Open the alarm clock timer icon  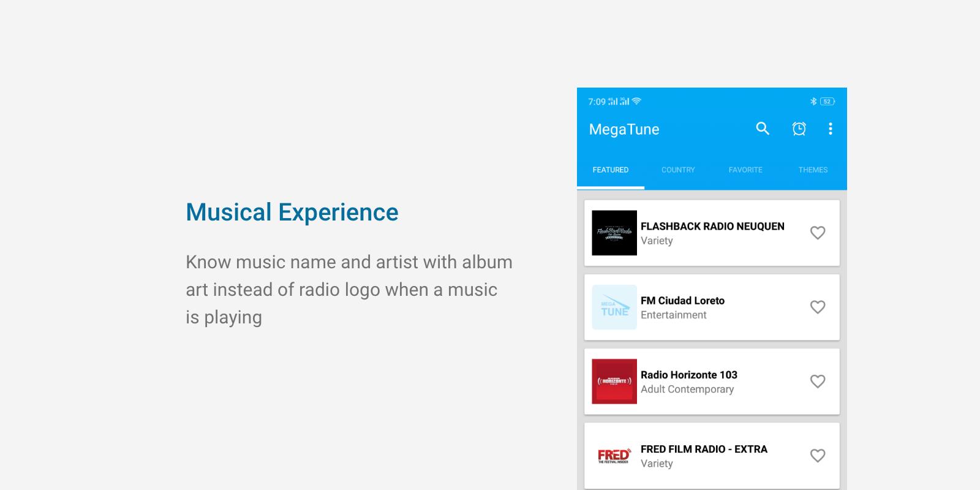pos(799,129)
